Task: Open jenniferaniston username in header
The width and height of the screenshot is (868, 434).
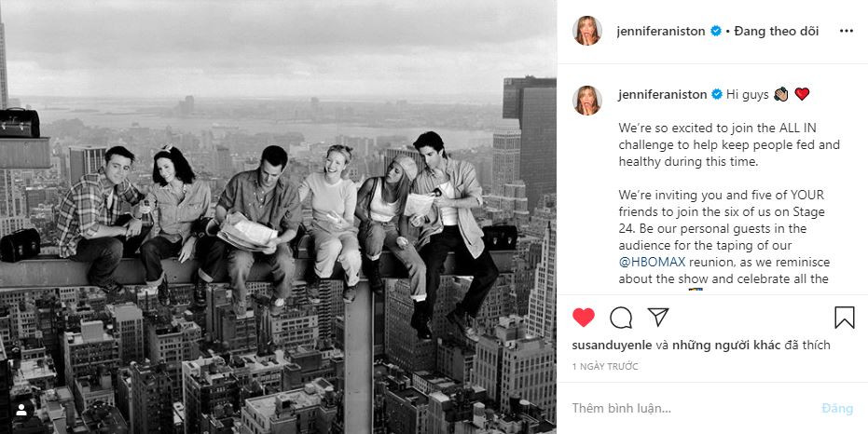Action: tap(661, 32)
